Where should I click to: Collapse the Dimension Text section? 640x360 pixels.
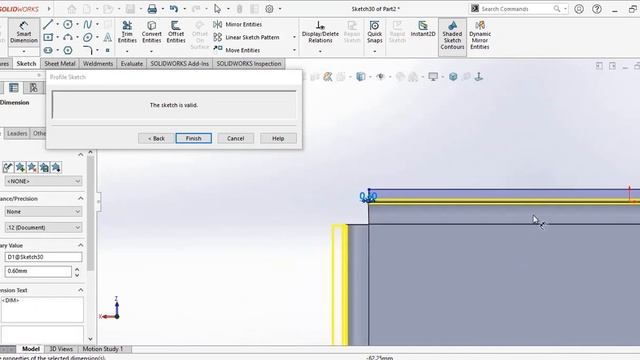80,290
